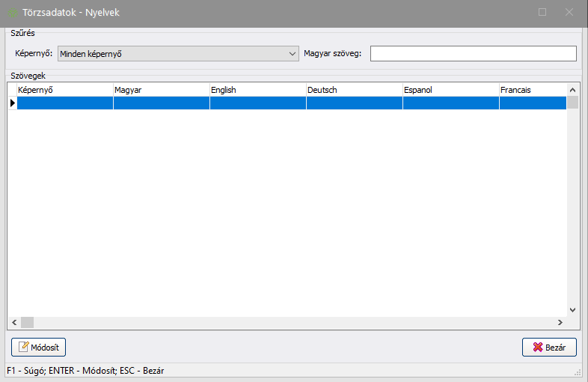Open the Képernyő filter dropdown
588x382 pixels.
coord(178,54)
